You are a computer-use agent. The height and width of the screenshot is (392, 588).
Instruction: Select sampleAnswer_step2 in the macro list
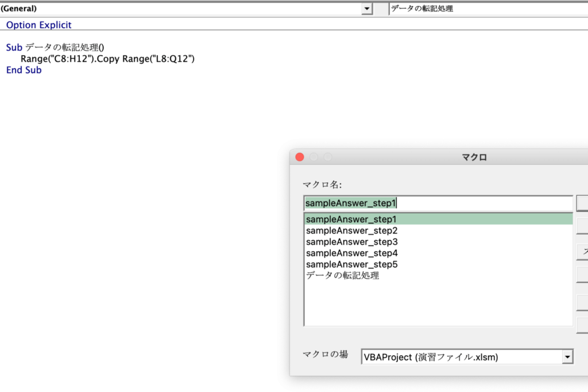tap(351, 231)
